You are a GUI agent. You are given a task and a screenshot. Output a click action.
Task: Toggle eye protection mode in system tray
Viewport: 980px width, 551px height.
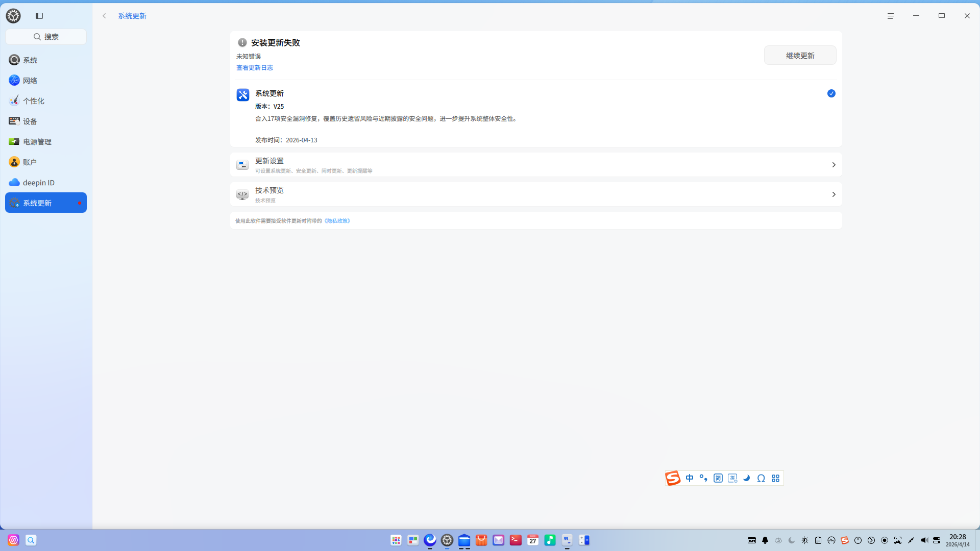coord(778,540)
